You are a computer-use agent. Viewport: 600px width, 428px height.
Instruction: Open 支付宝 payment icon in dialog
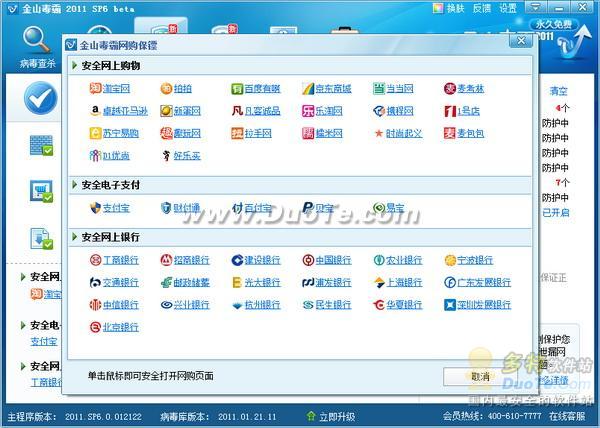95,208
